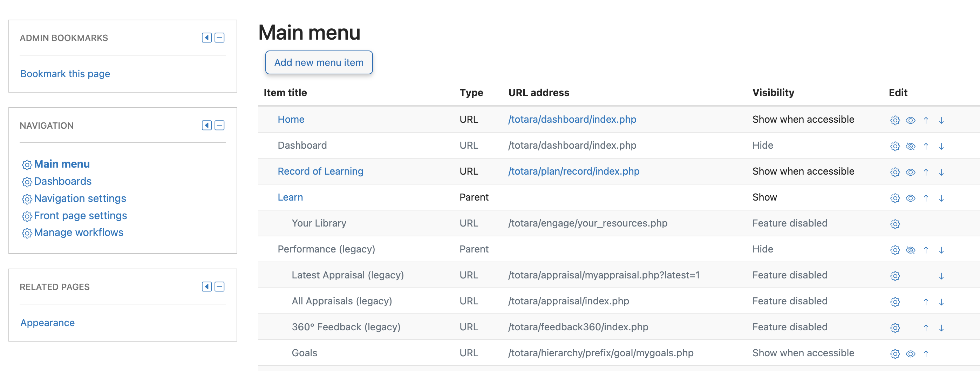980x371 pixels.
Task: Open Performance (legacy) settings gear
Action: [895, 250]
